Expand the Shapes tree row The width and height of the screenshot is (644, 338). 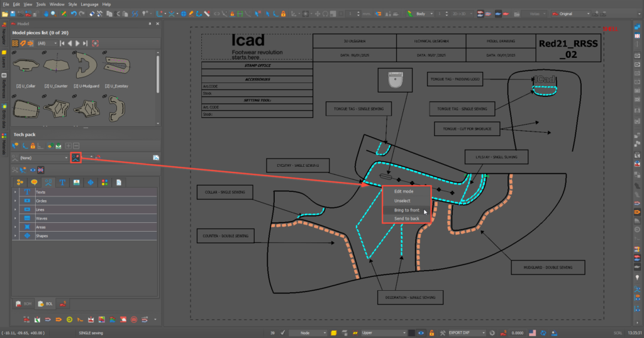[x=15, y=236]
